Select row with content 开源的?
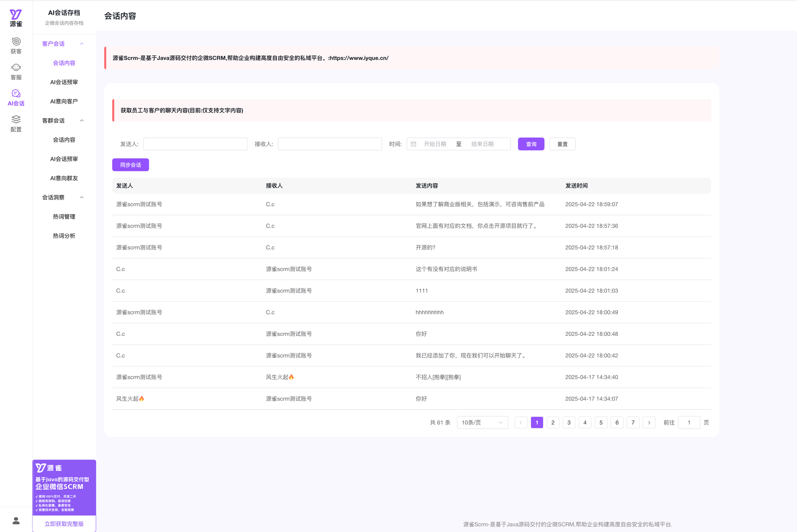The image size is (797, 532). (x=412, y=247)
